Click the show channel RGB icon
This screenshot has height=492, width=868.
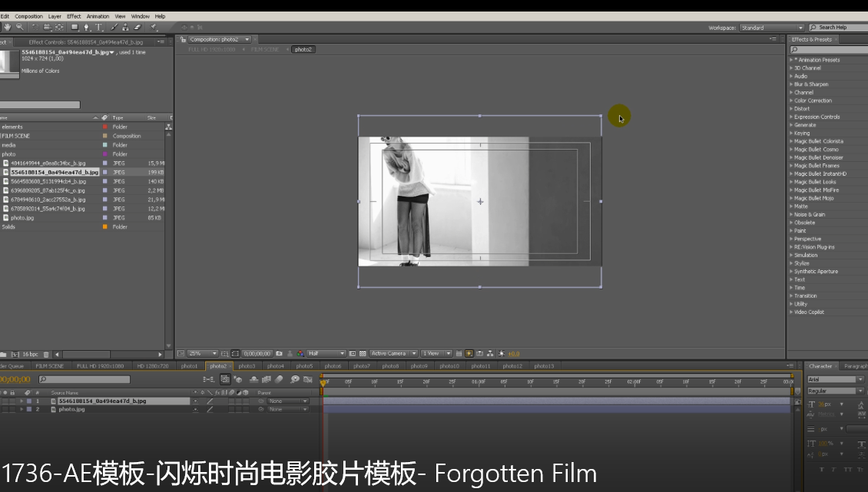(300, 354)
